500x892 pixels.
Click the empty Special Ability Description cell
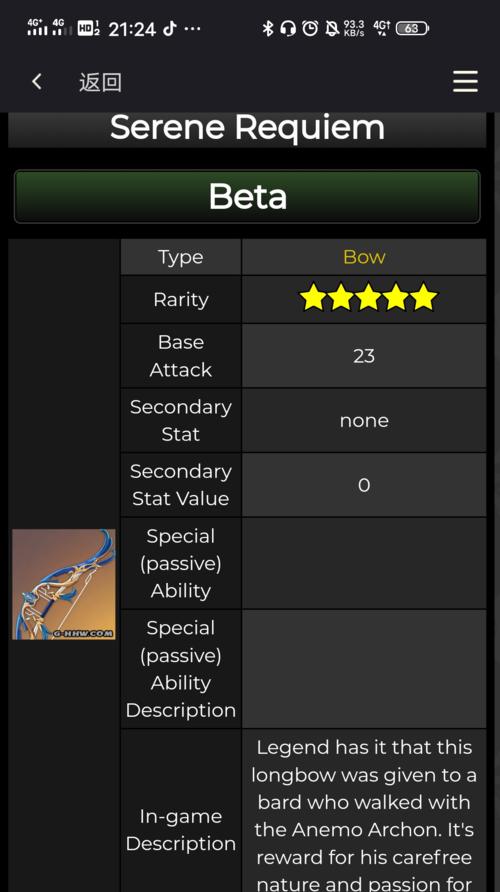point(364,669)
